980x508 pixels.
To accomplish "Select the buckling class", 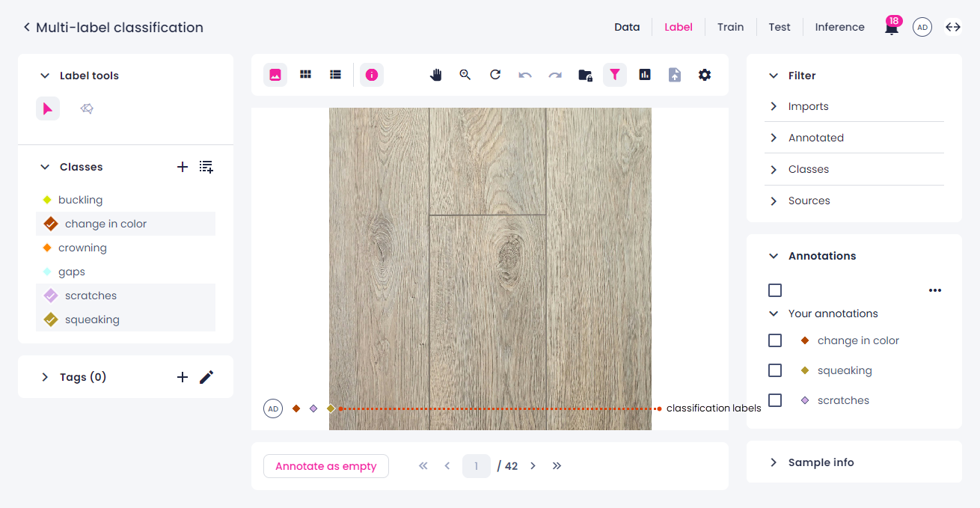I will click(126, 200).
